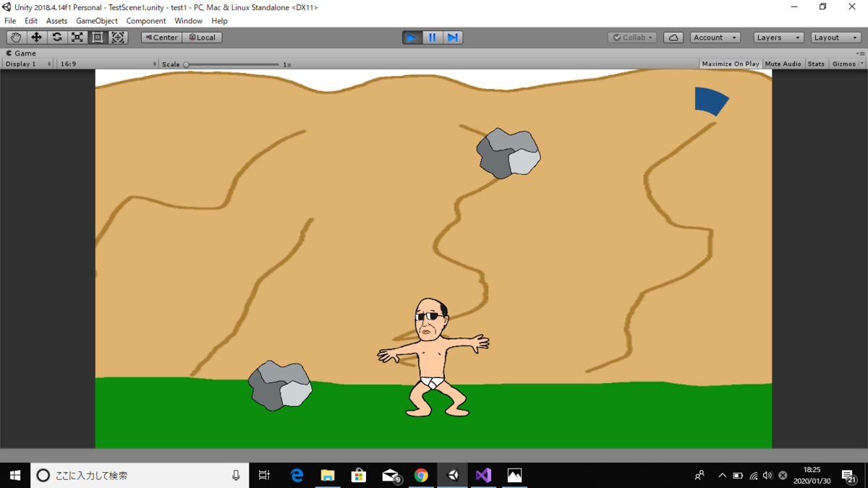Click the Windows taskbar search box

click(139, 475)
